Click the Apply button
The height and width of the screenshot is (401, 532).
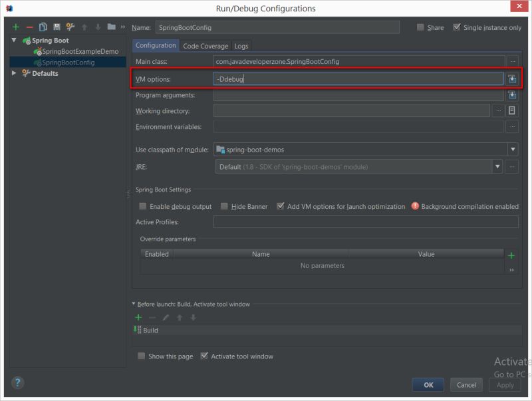pyautogui.click(x=505, y=384)
